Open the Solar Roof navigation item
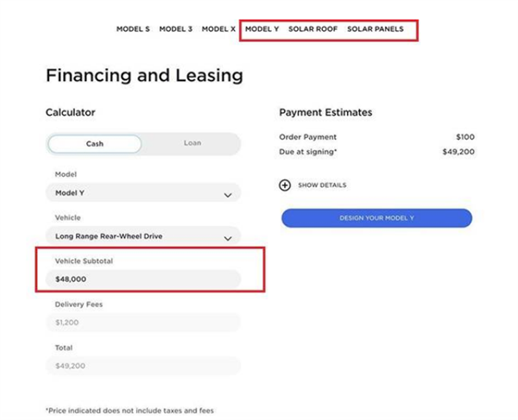The image size is (518, 420). [313, 29]
